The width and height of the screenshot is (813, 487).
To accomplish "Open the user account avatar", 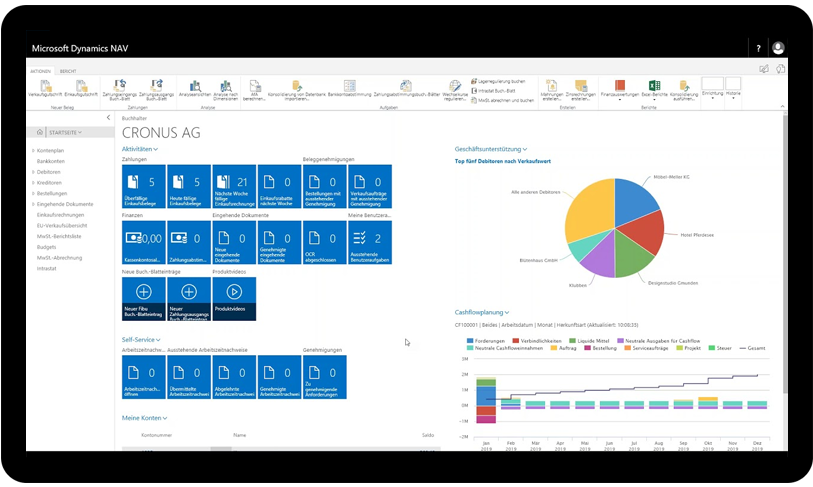I will click(778, 48).
